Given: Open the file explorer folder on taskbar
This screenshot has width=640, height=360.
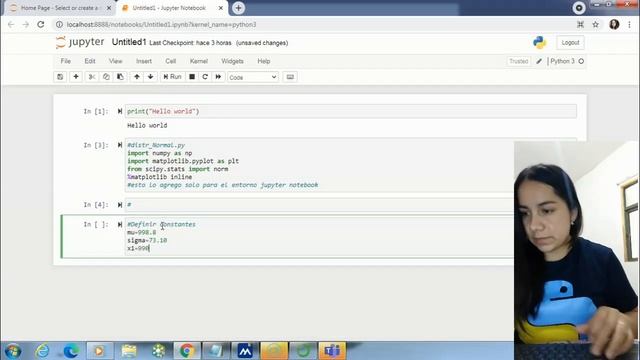Looking at the screenshot, I should tap(129, 351).
